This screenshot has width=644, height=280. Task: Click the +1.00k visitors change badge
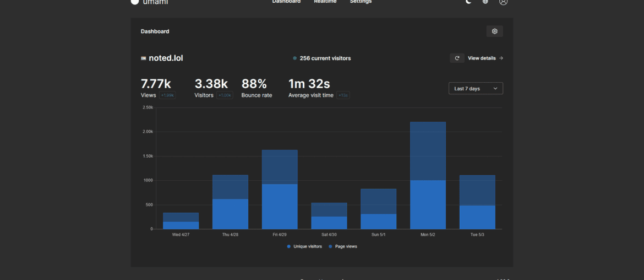pyautogui.click(x=225, y=95)
